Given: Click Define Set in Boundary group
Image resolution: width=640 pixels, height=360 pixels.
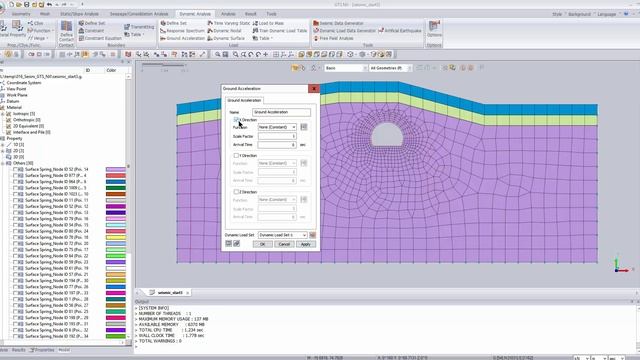Looking at the screenshot, I should (92, 23).
